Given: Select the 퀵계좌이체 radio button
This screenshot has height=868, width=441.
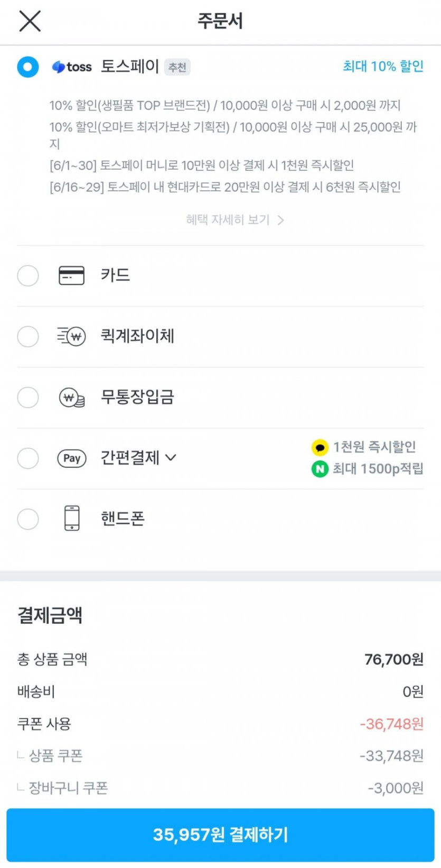Looking at the screenshot, I should pos(28,337).
